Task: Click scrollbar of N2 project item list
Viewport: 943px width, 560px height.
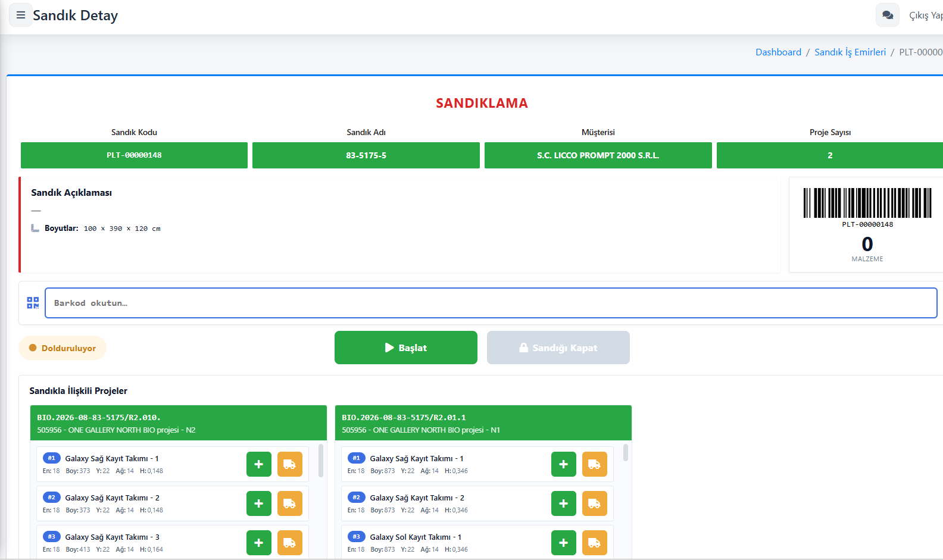Action: (321, 461)
